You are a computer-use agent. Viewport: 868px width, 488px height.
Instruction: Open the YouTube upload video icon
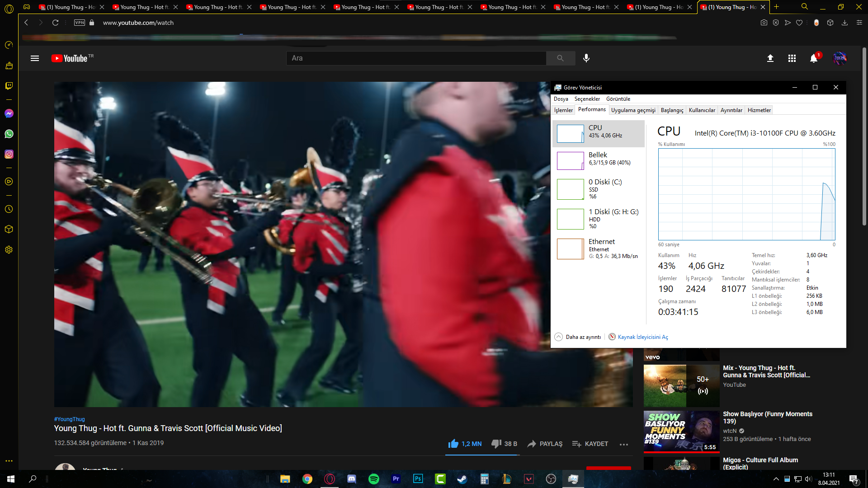point(770,58)
